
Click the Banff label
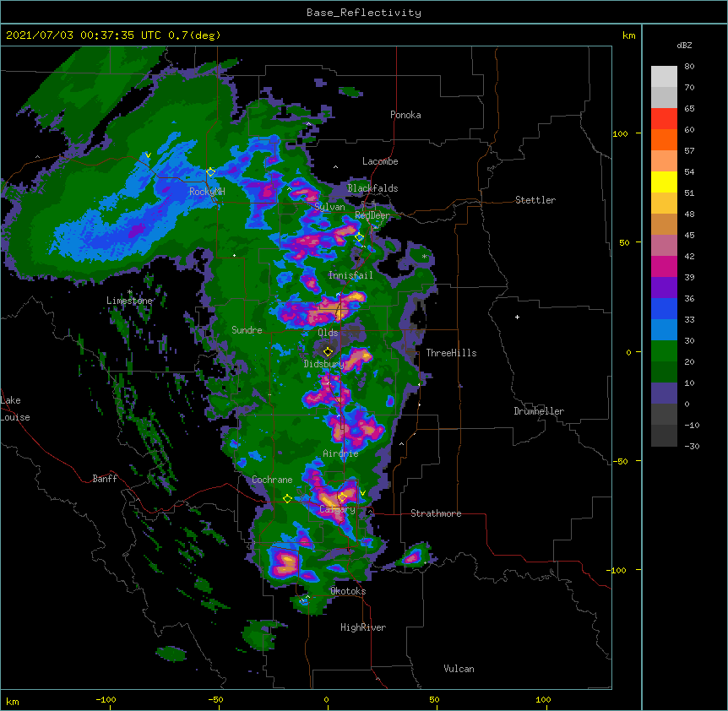click(x=105, y=479)
